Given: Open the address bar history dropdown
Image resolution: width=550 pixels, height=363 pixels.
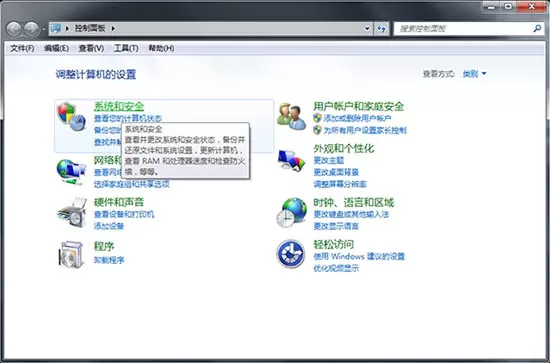Looking at the screenshot, I should (367, 28).
